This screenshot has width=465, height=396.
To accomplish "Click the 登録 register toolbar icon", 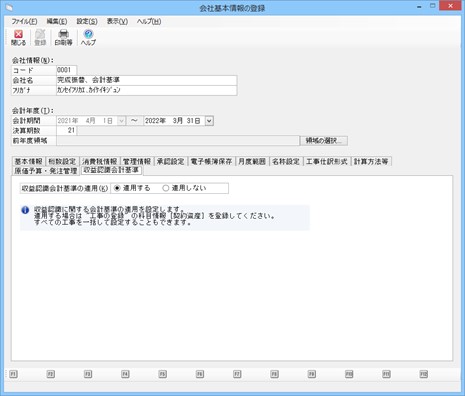I will pos(40,34).
